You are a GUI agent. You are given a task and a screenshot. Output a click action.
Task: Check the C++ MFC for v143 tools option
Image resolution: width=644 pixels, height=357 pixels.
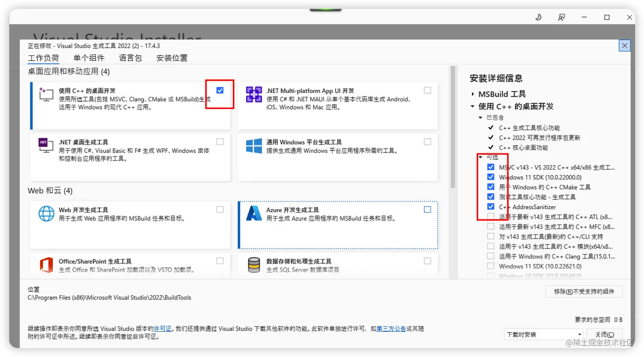point(491,226)
